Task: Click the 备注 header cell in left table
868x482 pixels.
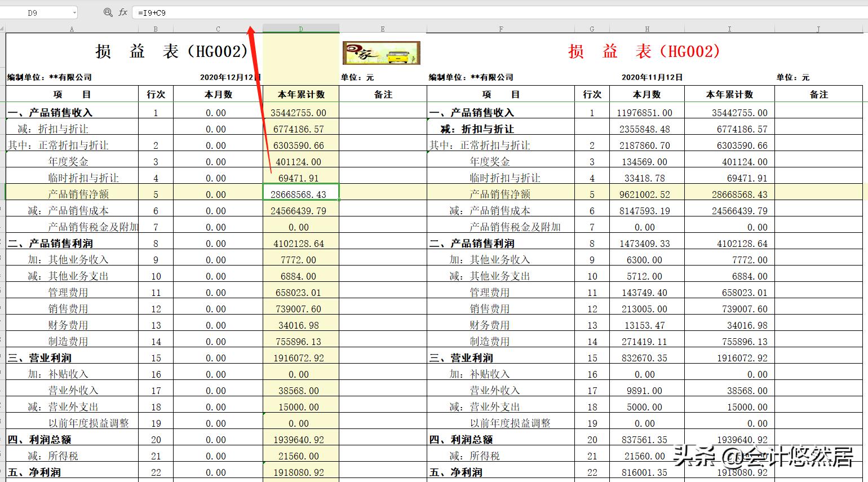Action: [x=382, y=94]
